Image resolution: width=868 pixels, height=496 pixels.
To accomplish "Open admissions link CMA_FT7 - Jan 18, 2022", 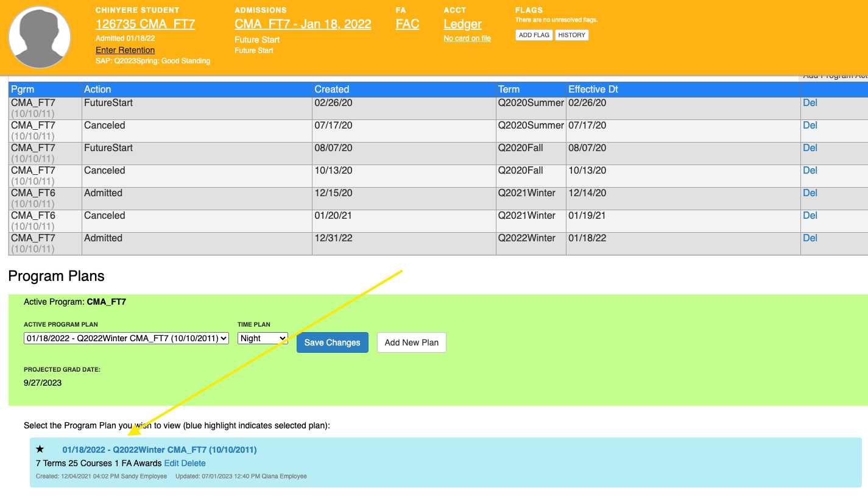I will coord(303,24).
